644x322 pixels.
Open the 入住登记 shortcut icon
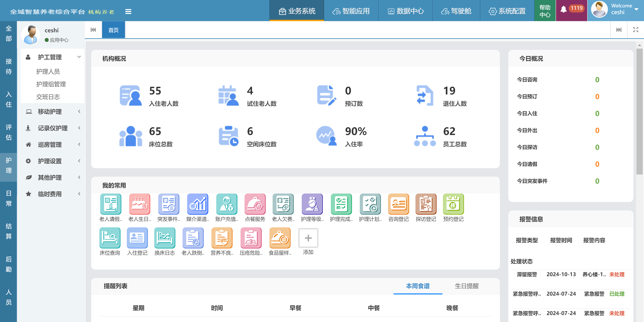click(x=137, y=238)
